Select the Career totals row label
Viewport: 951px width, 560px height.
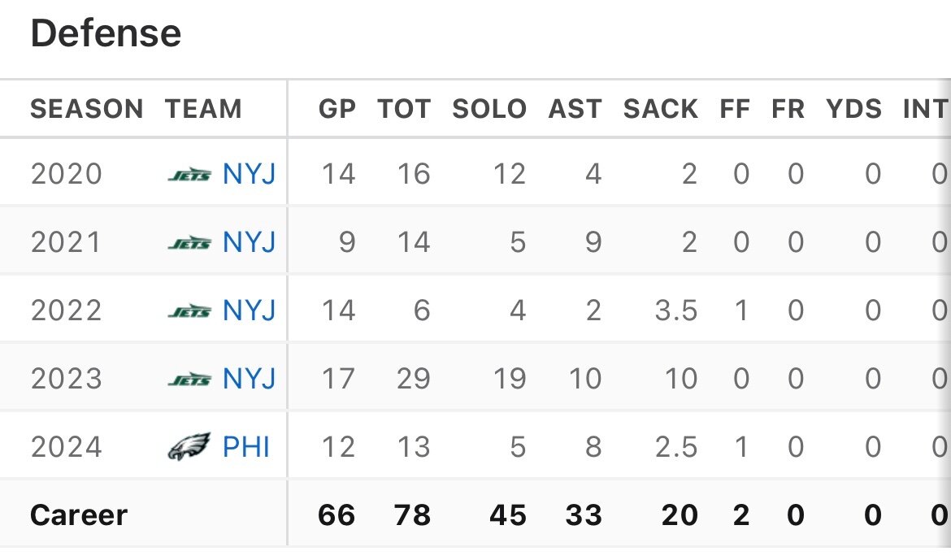(79, 515)
